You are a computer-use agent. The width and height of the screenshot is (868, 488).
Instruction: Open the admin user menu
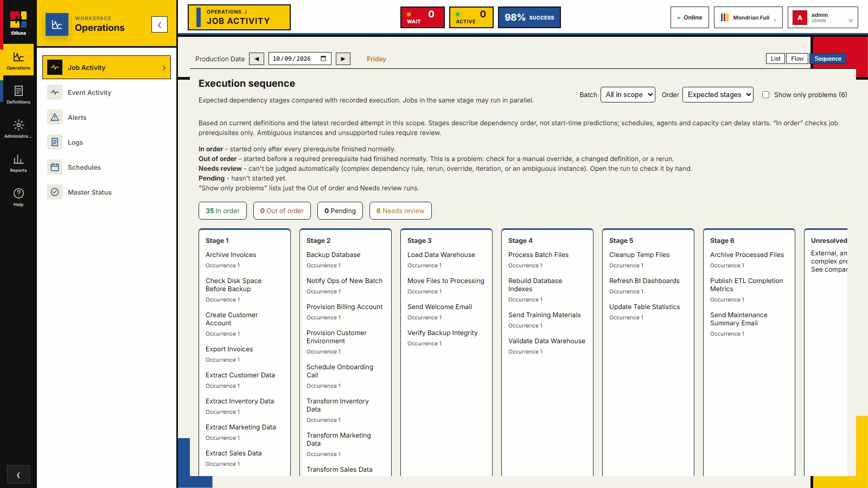823,17
